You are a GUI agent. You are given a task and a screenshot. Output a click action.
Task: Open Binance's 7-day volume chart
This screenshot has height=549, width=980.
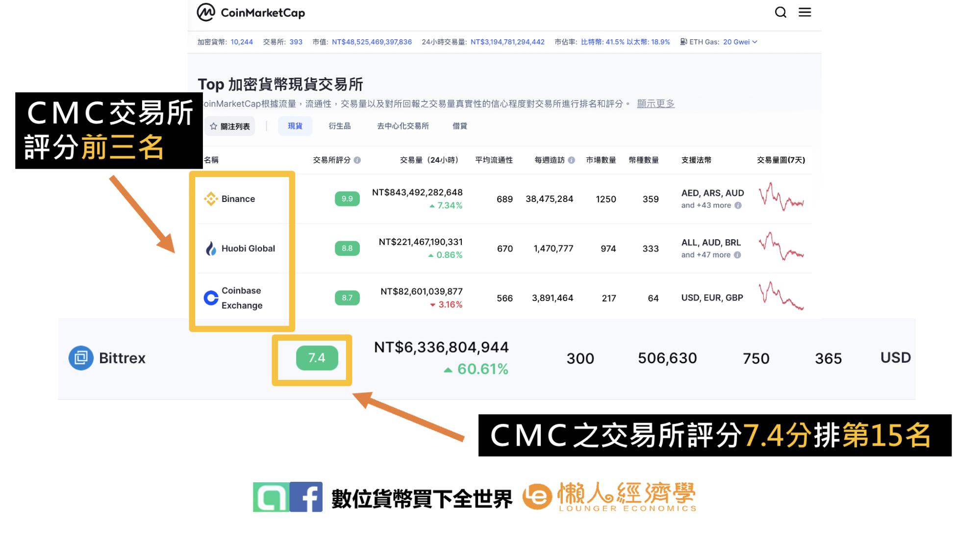point(781,197)
